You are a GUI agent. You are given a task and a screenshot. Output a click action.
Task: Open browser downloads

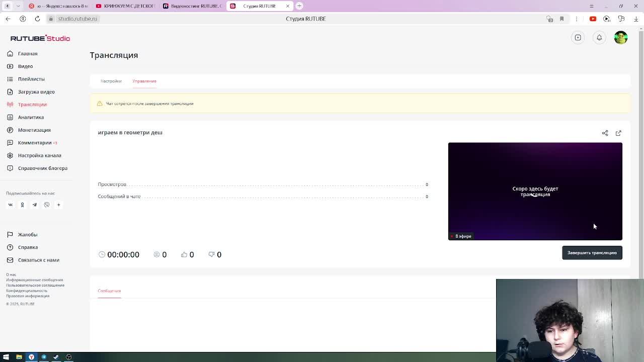(x=636, y=19)
